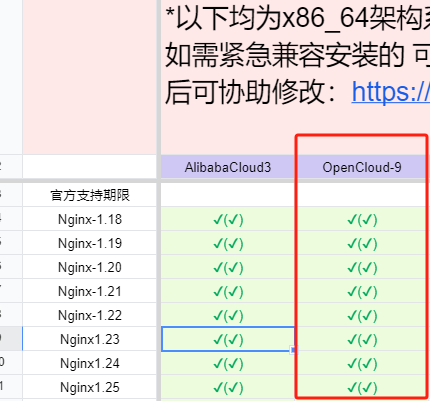
Task: Click the empty AlibabaCloud3 cell in 官方支持期限 row
Action: 228,195
